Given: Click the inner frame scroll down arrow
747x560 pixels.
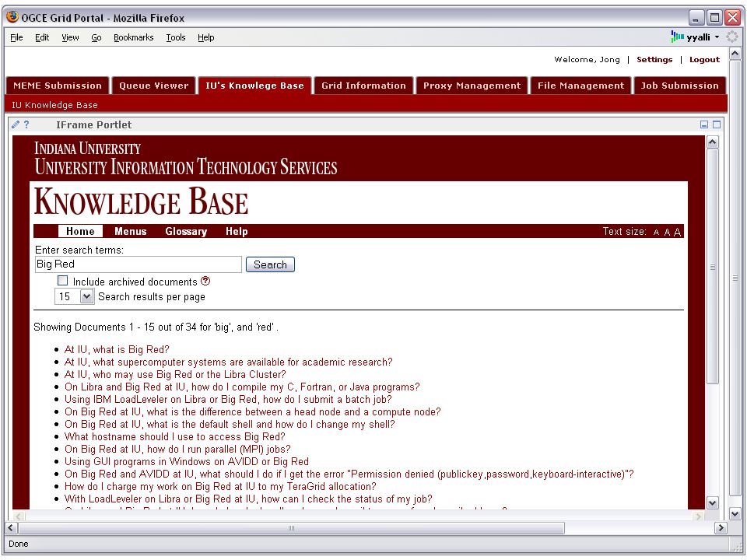Looking at the screenshot, I should point(712,503).
